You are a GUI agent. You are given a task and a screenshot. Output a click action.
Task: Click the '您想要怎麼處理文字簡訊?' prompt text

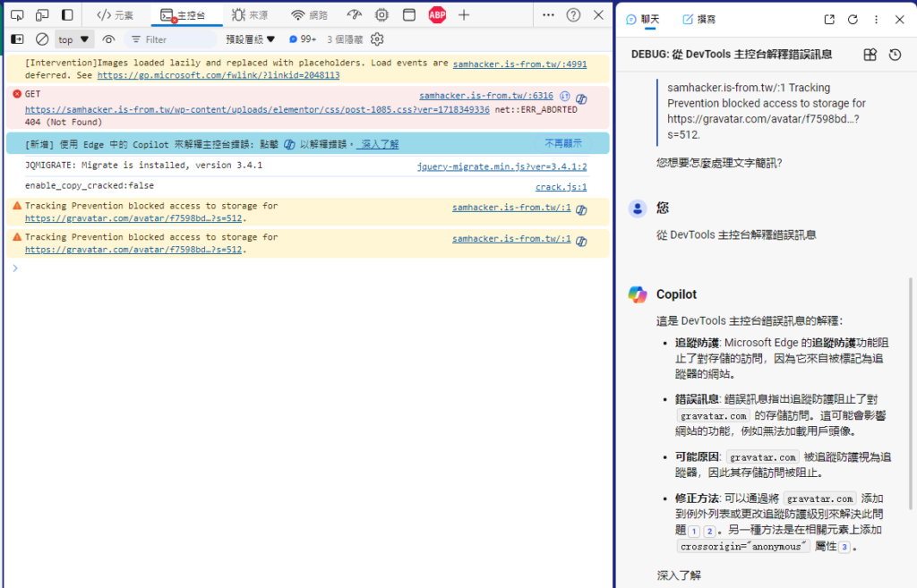719,163
